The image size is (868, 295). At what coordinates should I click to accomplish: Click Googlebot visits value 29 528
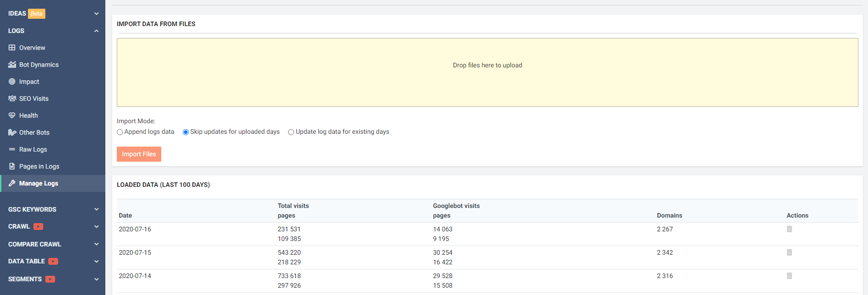coord(442,276)
